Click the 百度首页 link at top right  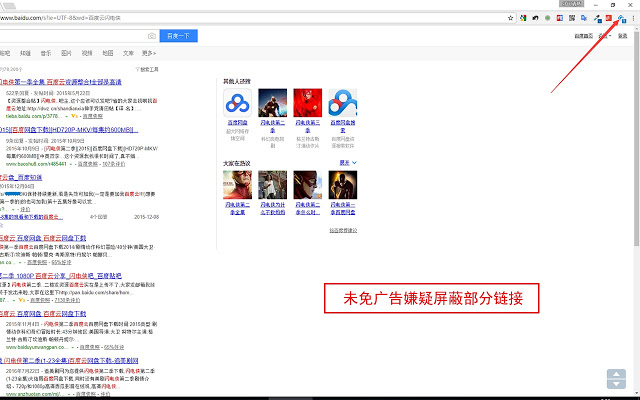click(584, 36)
